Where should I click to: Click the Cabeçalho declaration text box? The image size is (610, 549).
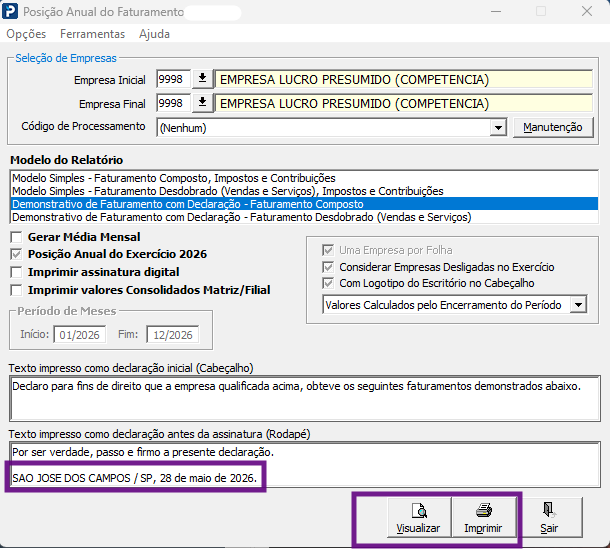pyautogui.click(x=305, y=398)
